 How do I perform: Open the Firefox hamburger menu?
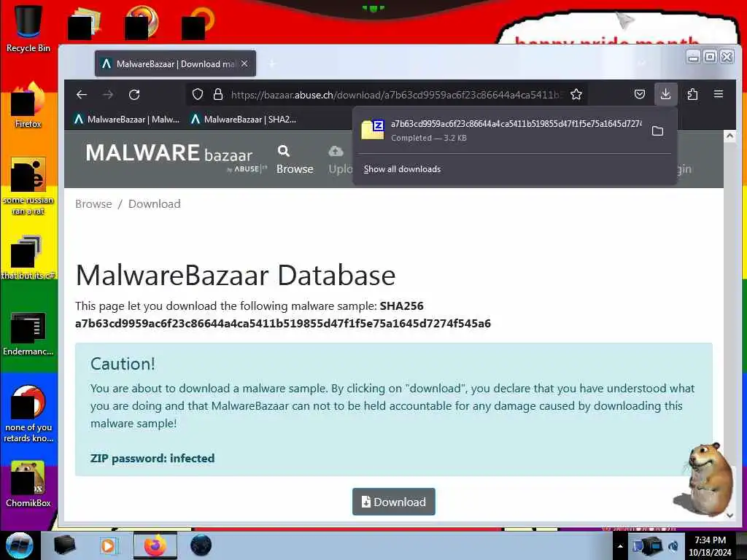[x=719, y=94]
